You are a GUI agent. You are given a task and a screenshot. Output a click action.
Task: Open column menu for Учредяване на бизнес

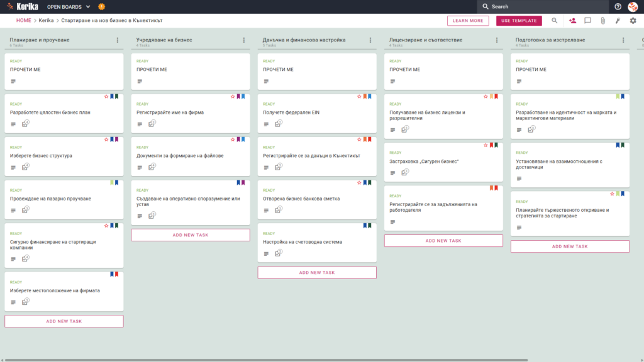(244, 40)
